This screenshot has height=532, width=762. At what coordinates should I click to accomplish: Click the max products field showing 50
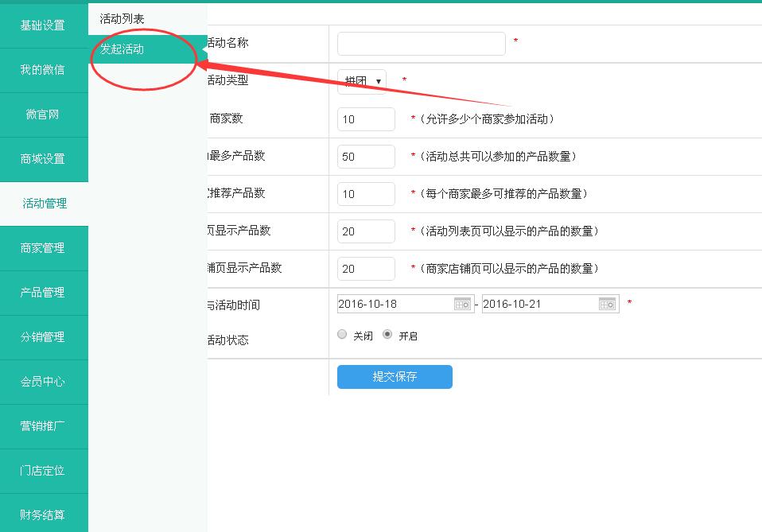pos(366,157)
